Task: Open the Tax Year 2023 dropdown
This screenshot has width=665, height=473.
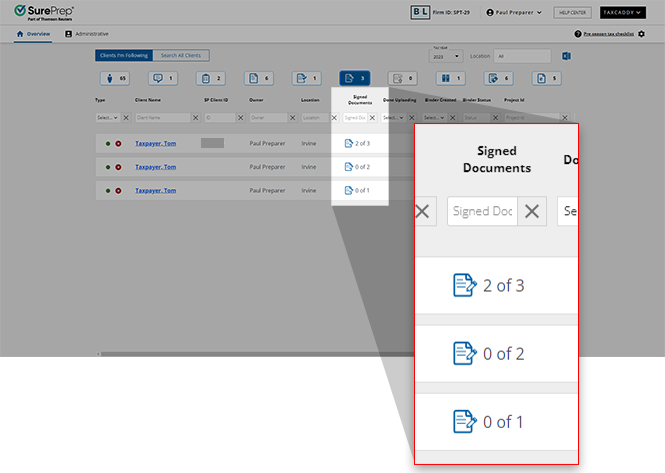Action: (446, 56)
